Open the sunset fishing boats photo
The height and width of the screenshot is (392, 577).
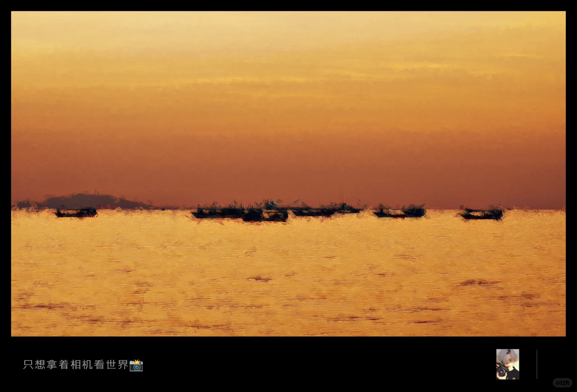[x=288, y=173]
